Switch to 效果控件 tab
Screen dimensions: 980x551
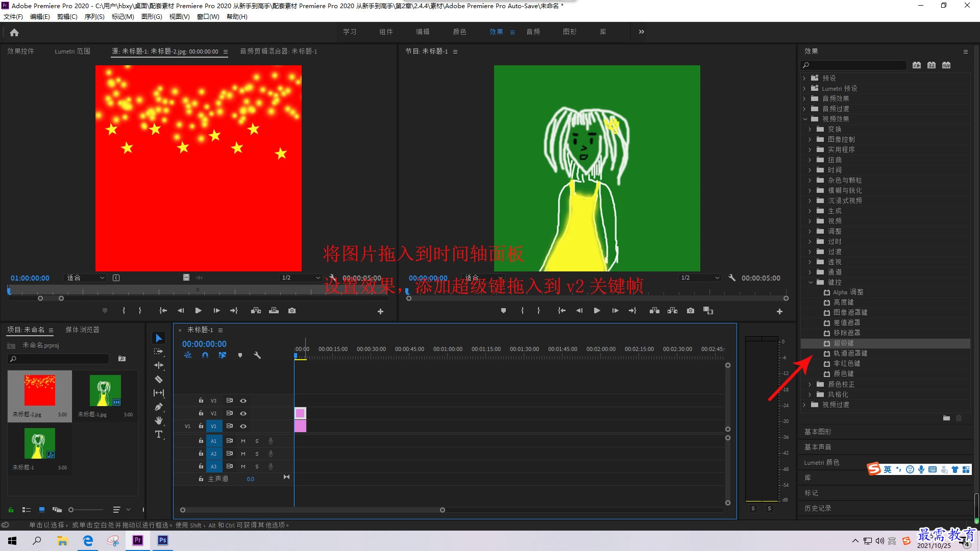tap(20, 51)
